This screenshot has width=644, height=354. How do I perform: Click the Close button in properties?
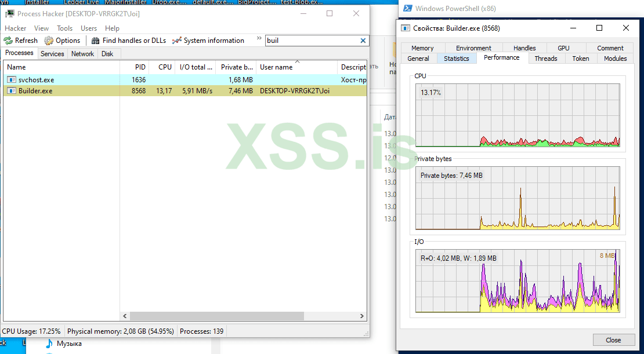613,340
